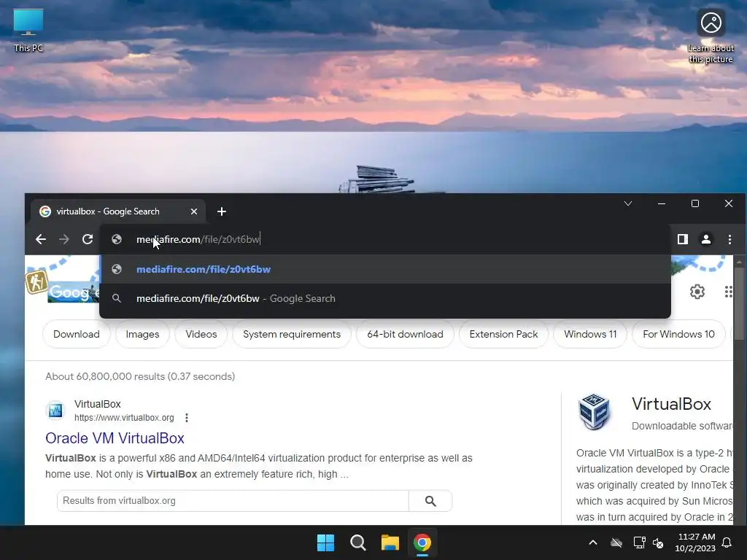Click the muted volume tray icon
Screen dimensions: 747x560
point(658,542)
